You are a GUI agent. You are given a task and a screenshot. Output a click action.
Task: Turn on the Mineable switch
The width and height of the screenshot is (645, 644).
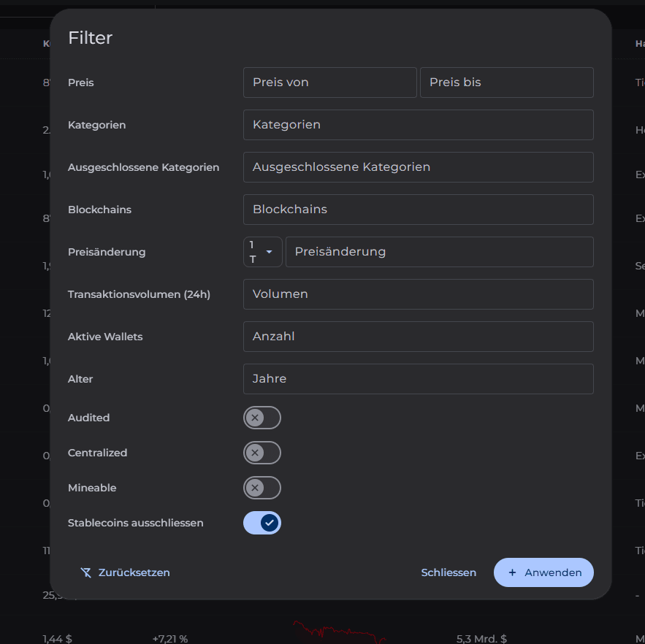coord(262,488)
